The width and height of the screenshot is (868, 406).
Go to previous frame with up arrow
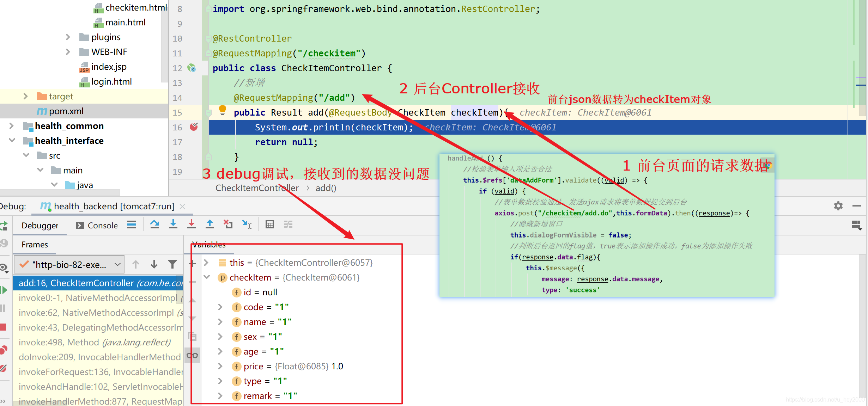136,264
